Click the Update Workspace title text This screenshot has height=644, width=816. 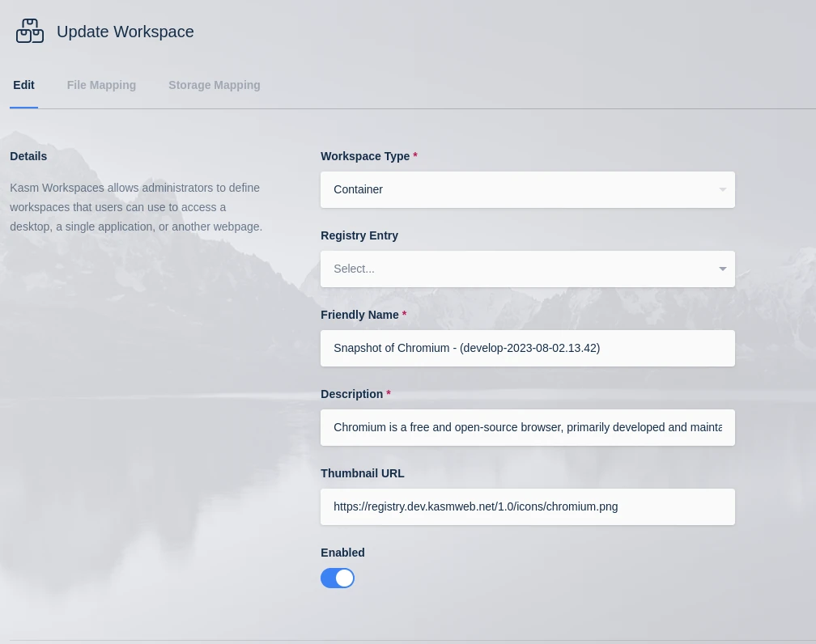point(125,32)
